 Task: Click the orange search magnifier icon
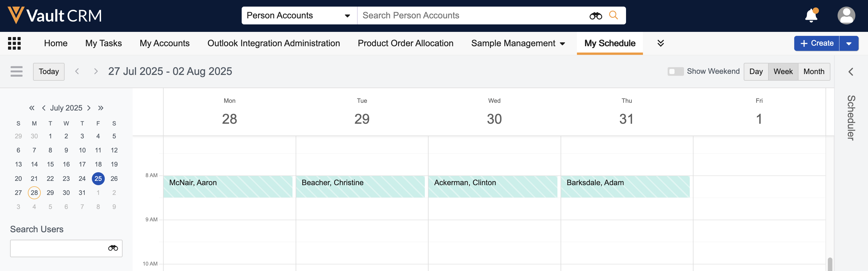(x=613, y=16)
